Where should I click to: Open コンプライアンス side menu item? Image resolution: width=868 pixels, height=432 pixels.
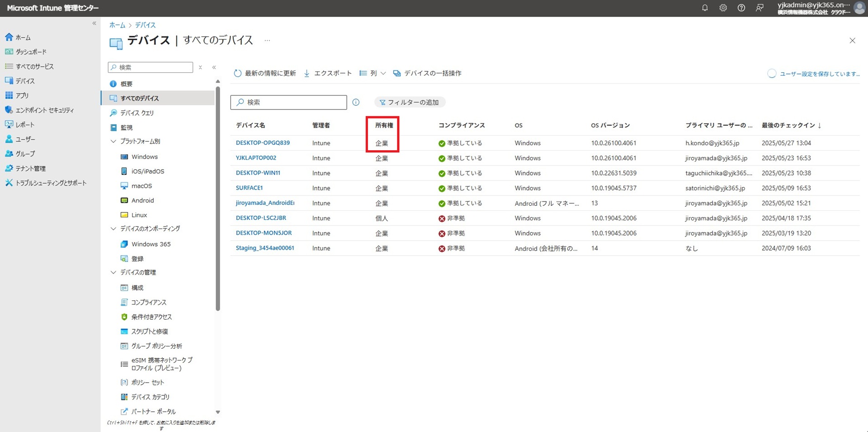[x=149, y=302]
